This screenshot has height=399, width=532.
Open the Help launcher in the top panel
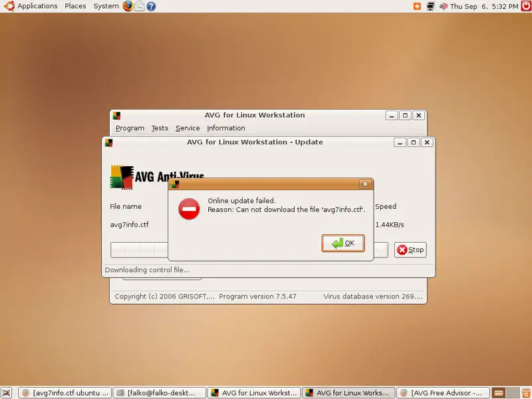[x=151, y=6]
